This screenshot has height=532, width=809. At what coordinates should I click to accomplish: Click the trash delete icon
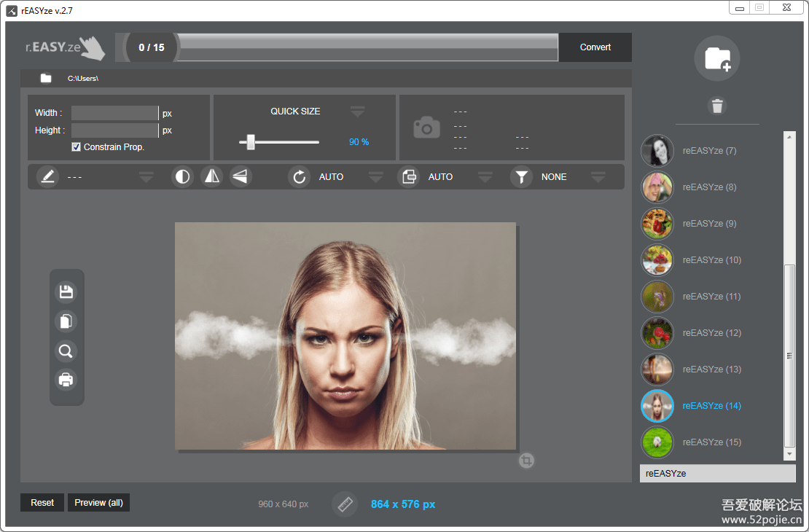point(717,106)
